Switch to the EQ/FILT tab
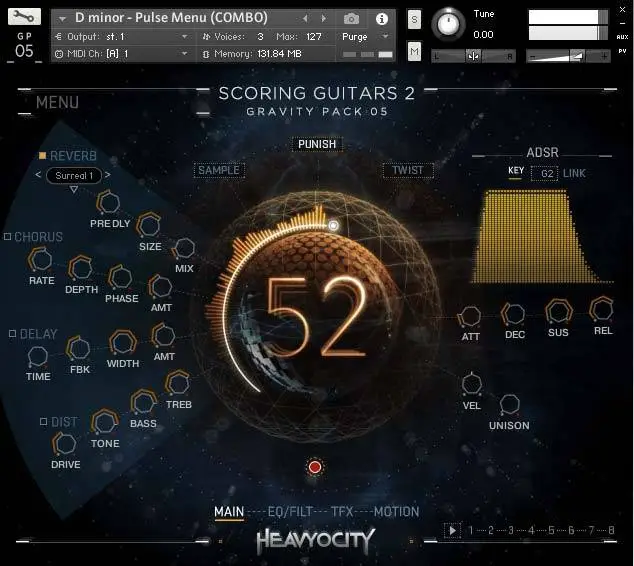The image size is (634, 566). [290, 512]
